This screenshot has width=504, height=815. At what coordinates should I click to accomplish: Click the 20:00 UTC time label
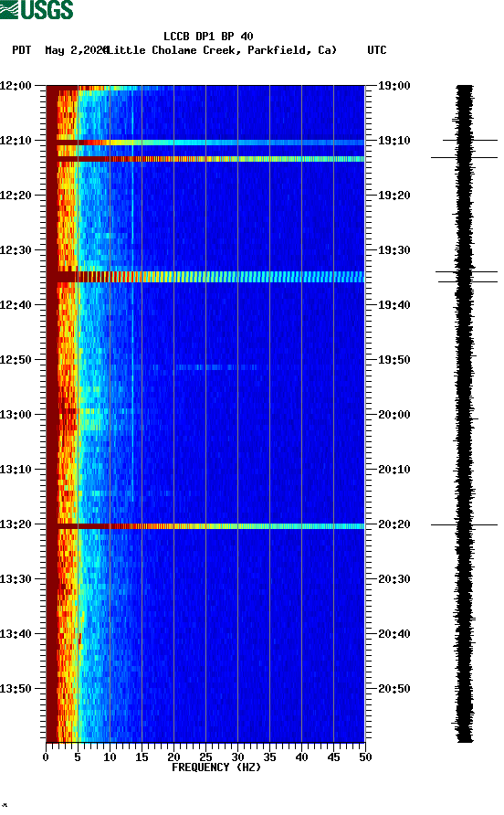coord(394,414)
